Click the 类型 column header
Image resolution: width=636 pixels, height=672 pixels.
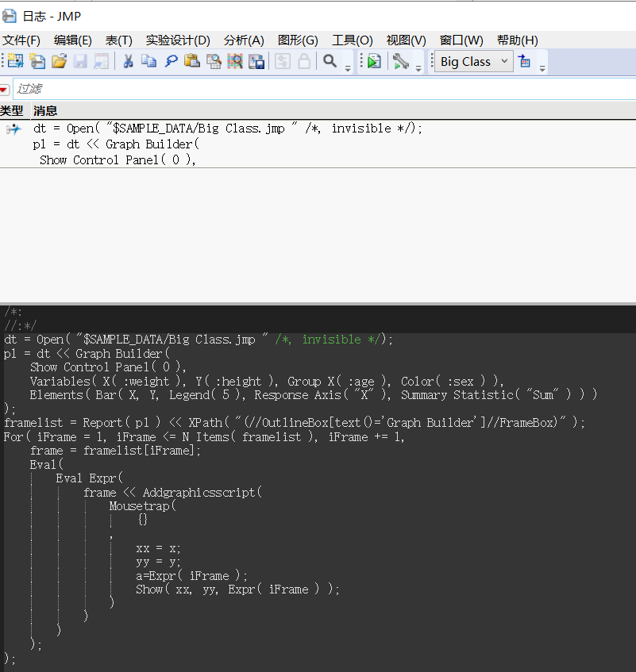pyautogui.click(x=12, y=111)
